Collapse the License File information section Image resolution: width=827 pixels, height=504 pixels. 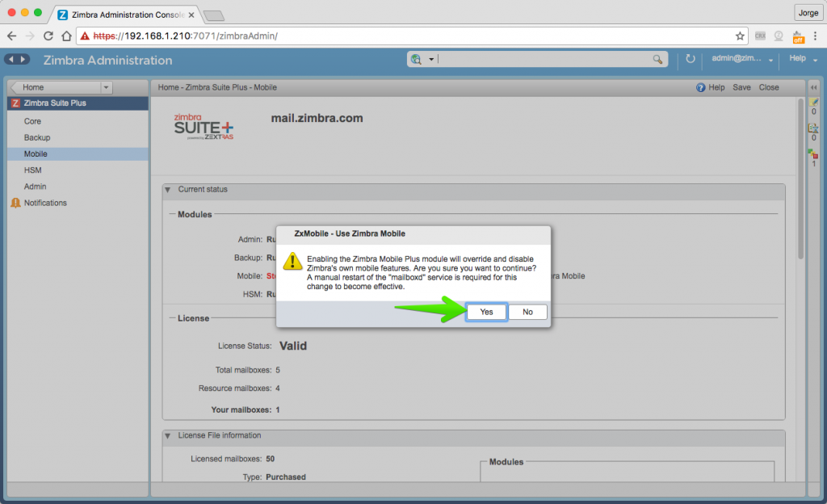tap(168, 436)
